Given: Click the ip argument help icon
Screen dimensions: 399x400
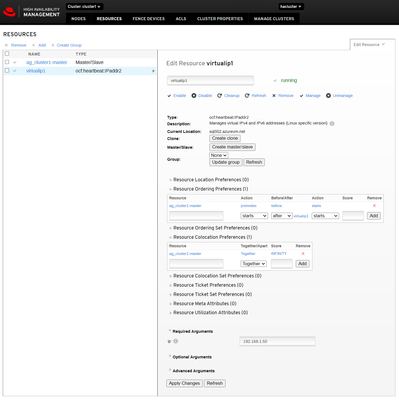Looking at the screenshot, I should click(176, 341).
